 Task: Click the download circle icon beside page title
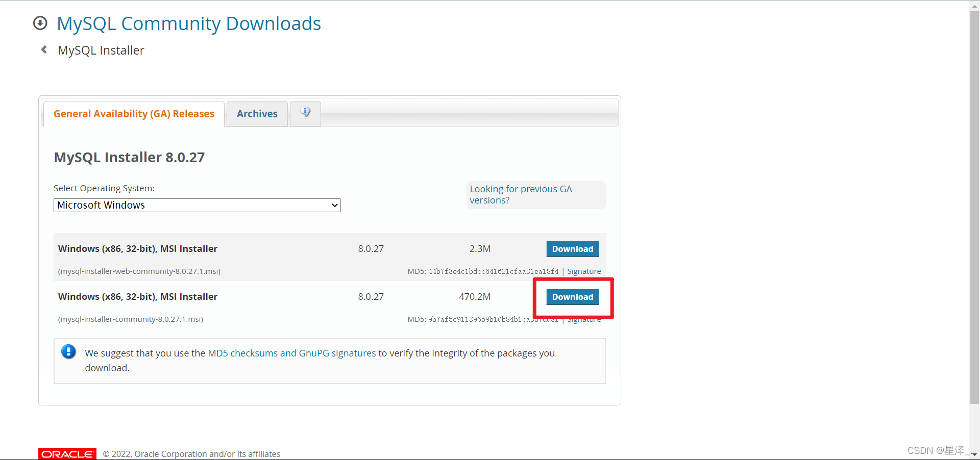[40, 23]
